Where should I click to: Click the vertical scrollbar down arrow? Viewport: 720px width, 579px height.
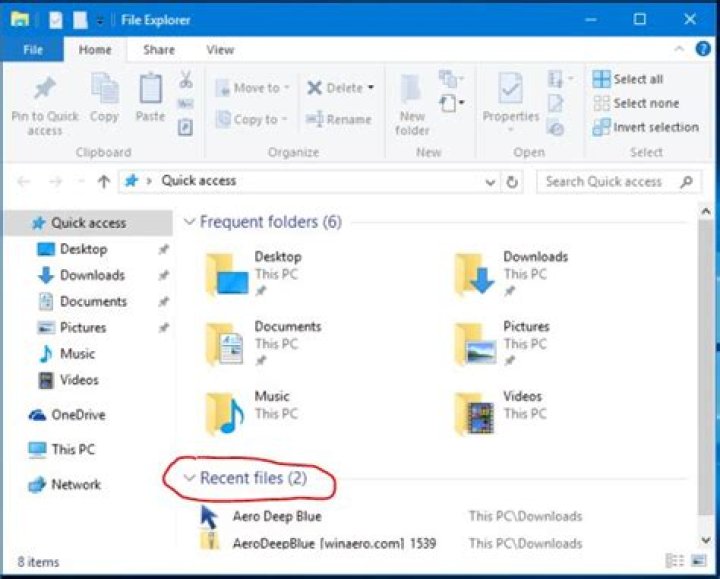(706, 540)
